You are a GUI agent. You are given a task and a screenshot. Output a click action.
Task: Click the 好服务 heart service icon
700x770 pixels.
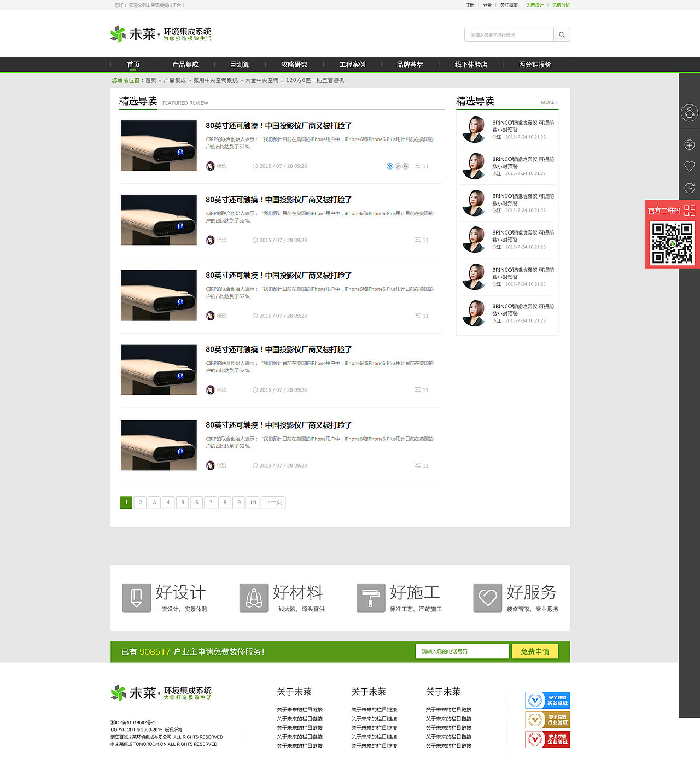click(487, 597)
